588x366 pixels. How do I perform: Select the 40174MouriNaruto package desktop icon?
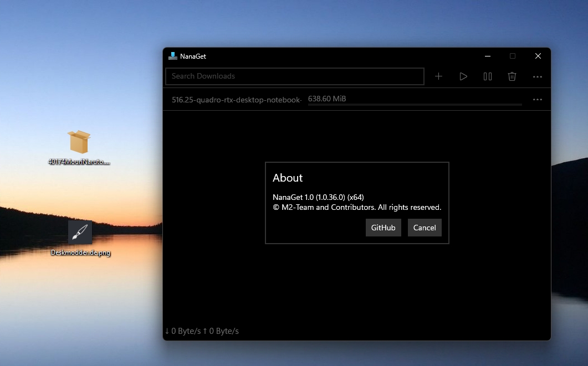pyautogui.click(x=79, y=148)
